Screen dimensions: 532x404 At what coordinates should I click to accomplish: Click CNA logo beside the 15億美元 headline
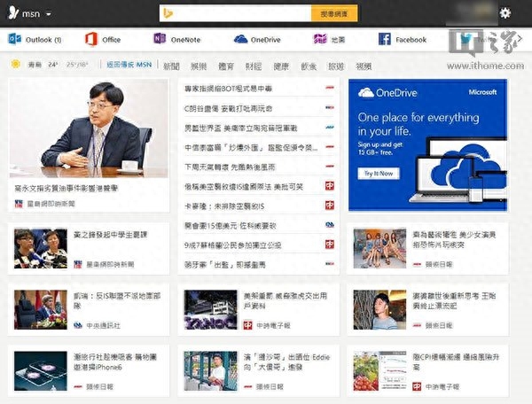pos(330,224)
